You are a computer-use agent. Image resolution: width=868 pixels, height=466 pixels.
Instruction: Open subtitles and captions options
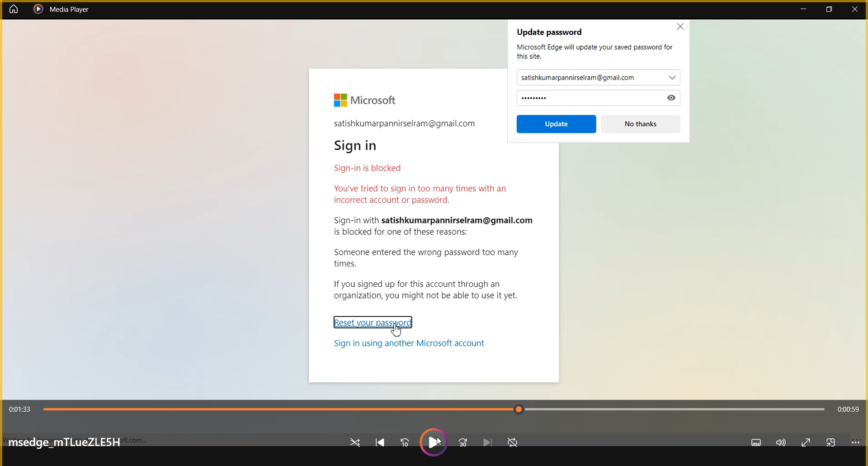pos(756,442)
